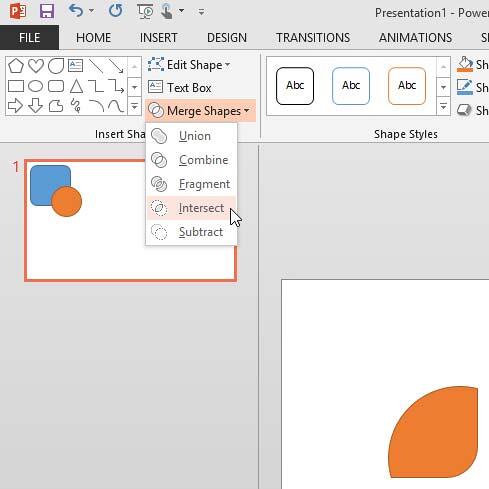Select the down arrow shape
489x489 pixels.
pos(36,106)
